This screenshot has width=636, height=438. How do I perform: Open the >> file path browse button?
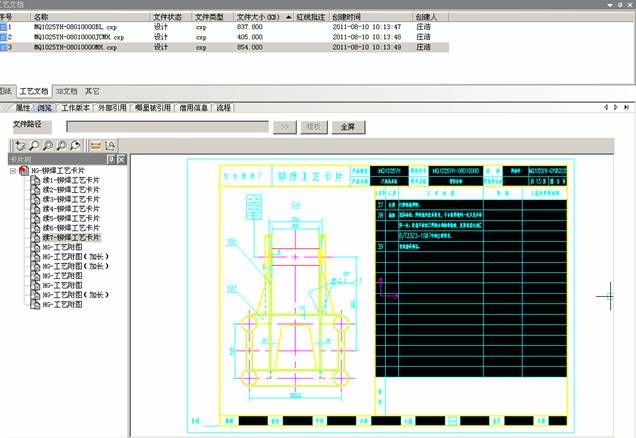click(x=284, y=127)
